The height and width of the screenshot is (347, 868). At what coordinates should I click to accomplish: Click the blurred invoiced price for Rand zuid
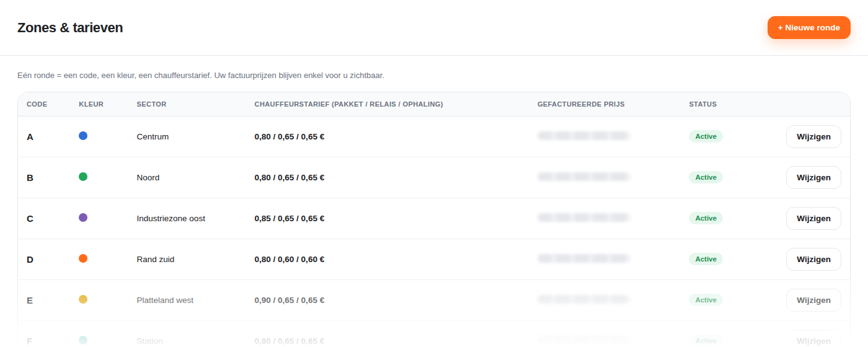coord(583,258)
